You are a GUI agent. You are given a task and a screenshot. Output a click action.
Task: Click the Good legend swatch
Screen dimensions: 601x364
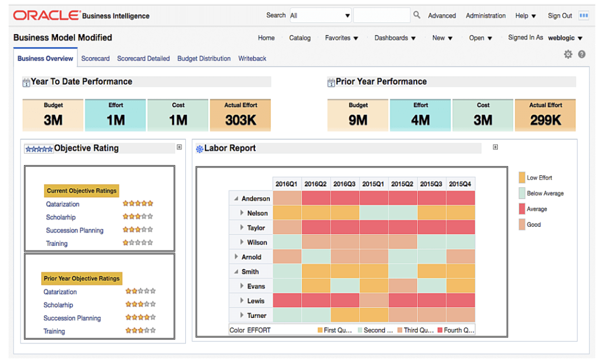522,224
